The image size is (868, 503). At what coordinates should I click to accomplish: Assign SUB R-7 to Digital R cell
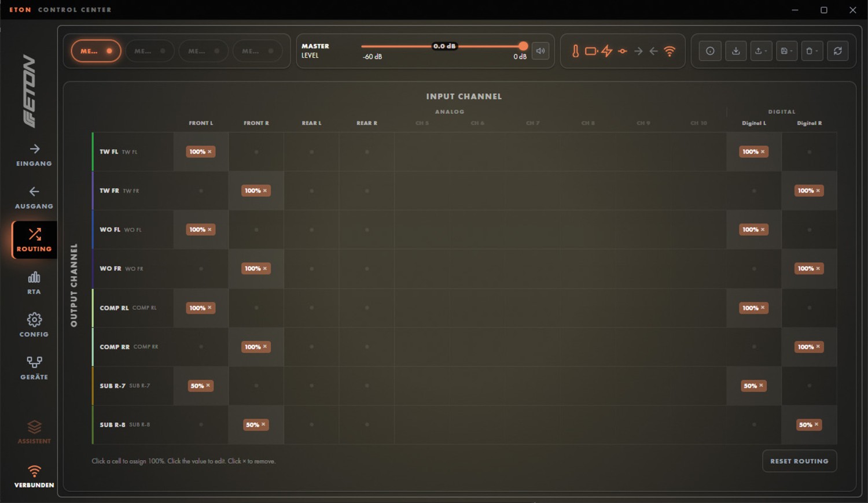(809, 386)
